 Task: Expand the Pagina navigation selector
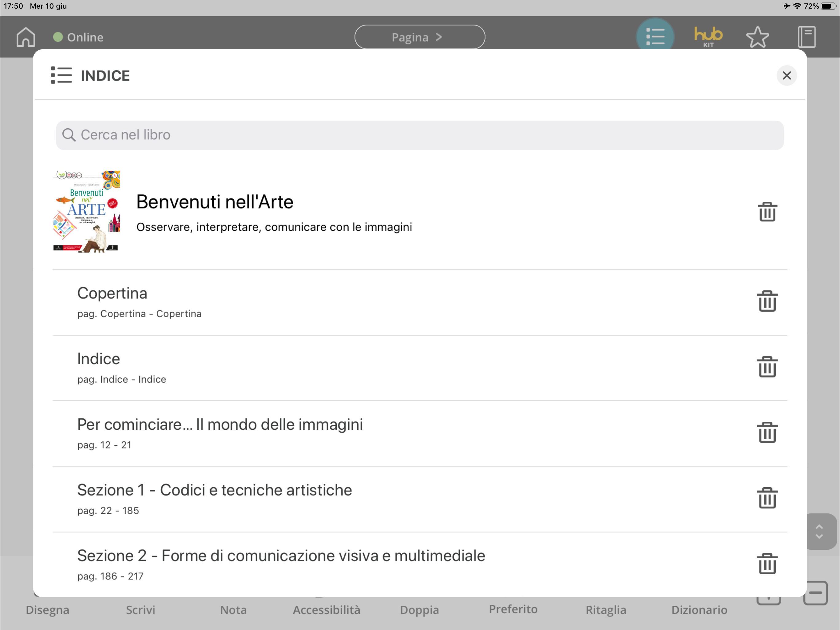pyautogui.click(x=420, y=37)
